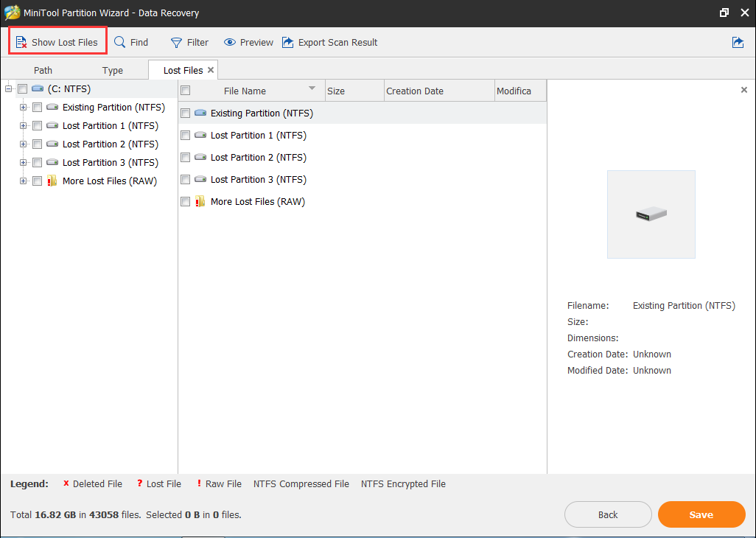Expand Lost Partition 1 (NTFS) tree node
This screenshot has height=538, width=756.
[23, 126]
